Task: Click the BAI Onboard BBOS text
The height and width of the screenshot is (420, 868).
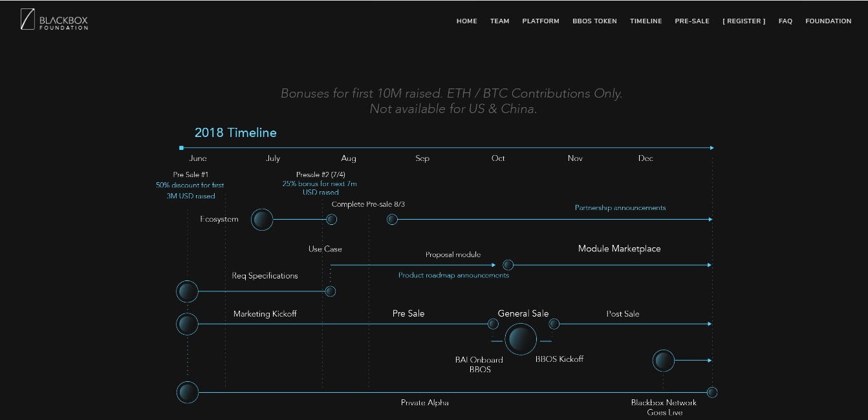Action: click(479, 364)
